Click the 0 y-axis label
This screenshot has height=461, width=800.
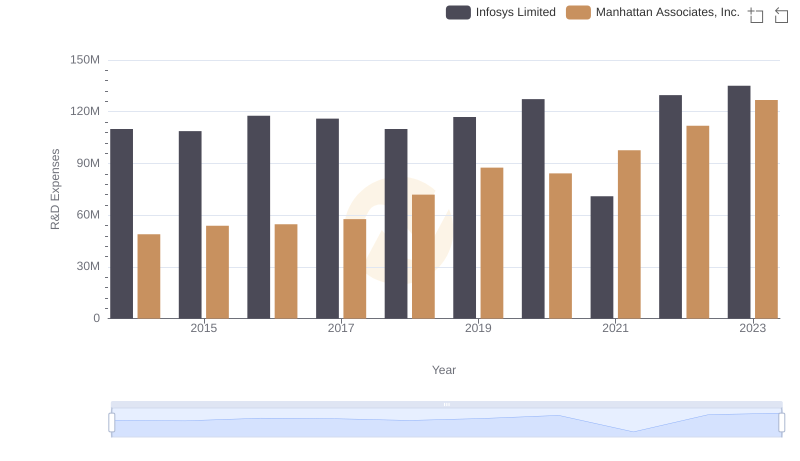(96, 319)
